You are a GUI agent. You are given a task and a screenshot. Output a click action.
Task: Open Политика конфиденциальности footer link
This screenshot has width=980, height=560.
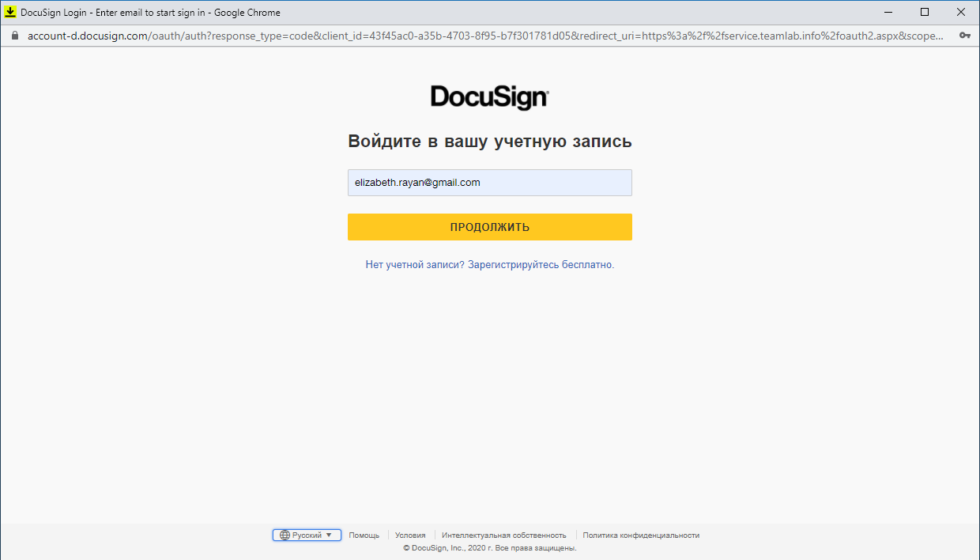[x=641, y=535]
